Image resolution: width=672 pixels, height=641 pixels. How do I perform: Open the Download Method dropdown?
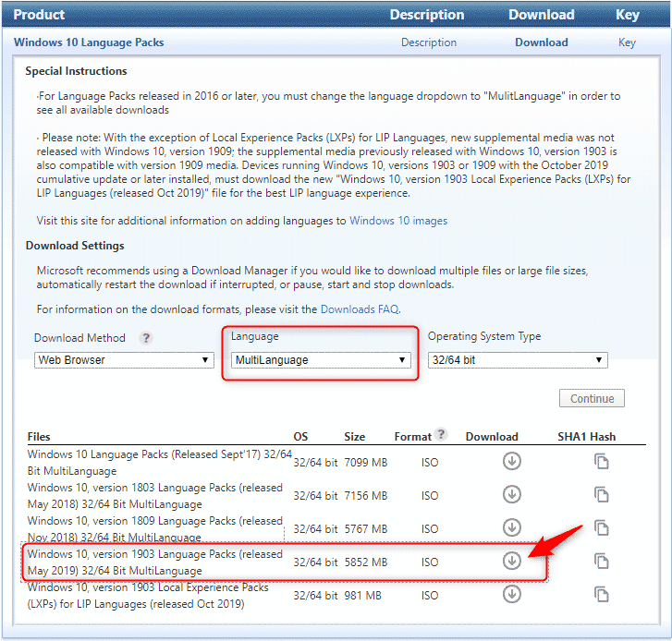coord(124,360)
